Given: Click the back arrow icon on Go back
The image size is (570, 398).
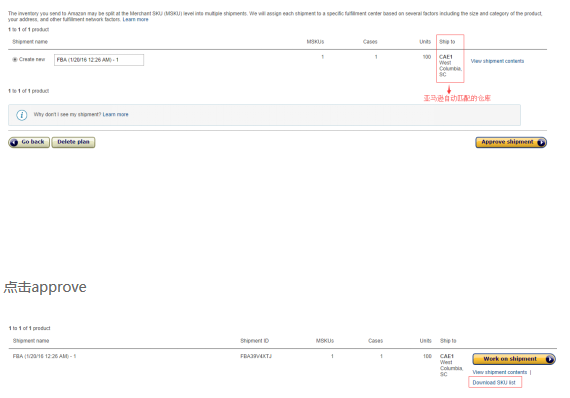Looking at the screenshot, I should pyautogui.click(x=14, y=142).
